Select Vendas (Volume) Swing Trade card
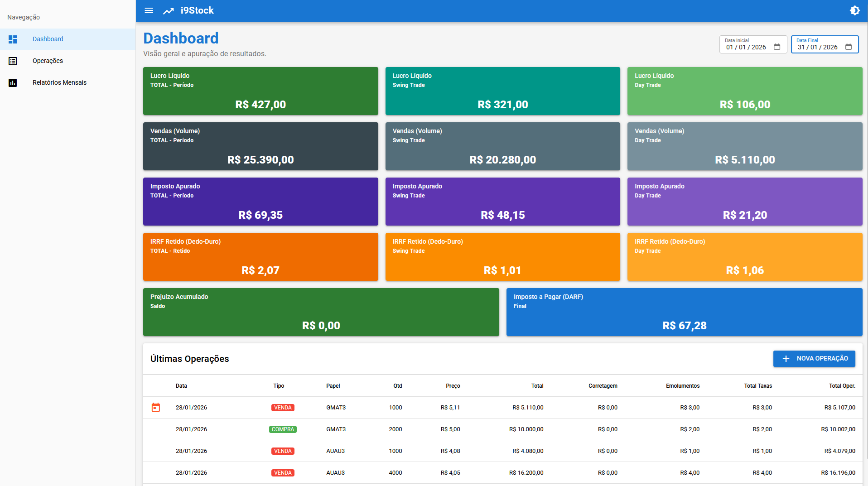The height and width of the screenshot is (486, 868). 502,146
